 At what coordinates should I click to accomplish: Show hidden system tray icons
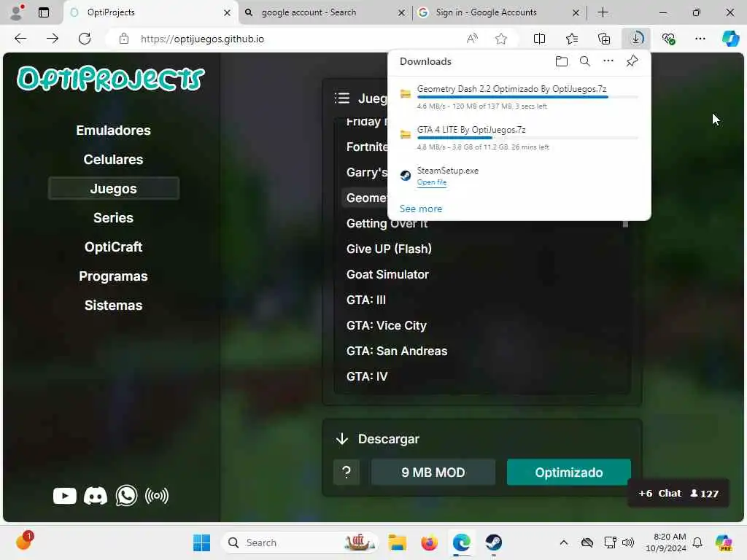(564, 542)
